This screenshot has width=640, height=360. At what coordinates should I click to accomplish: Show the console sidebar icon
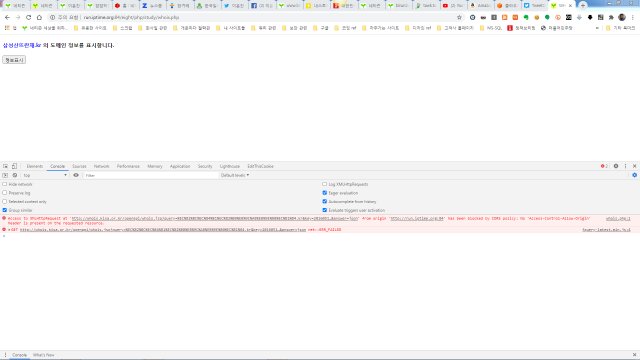tap(5, 175)
